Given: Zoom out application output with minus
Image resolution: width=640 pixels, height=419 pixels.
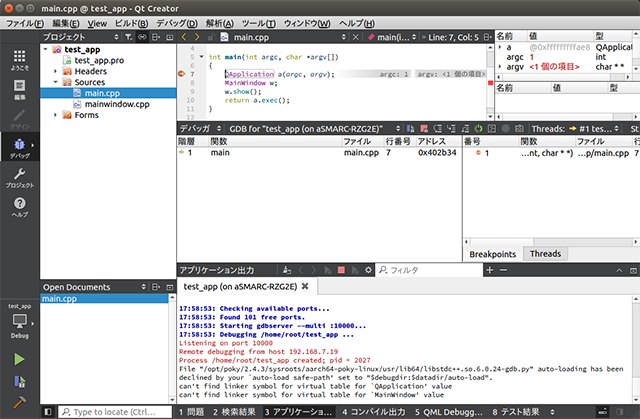Looking at the screenshot, I should tap(503, 270).
